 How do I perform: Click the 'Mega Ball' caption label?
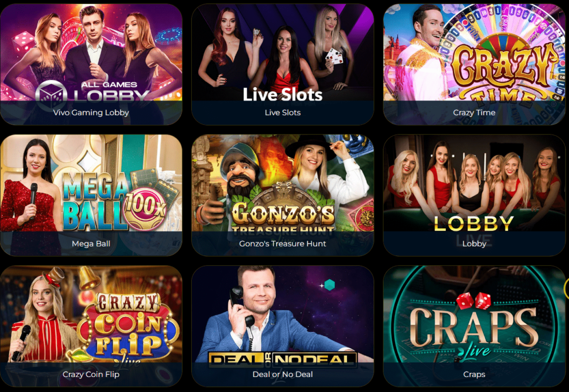pyautogui.click(x=91, y=244)
